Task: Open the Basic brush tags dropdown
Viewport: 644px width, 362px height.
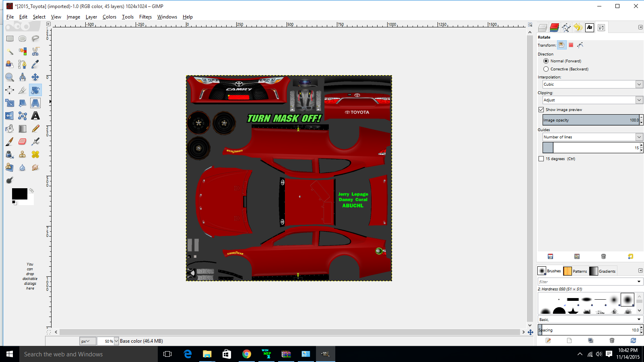Action: (639, 319)
